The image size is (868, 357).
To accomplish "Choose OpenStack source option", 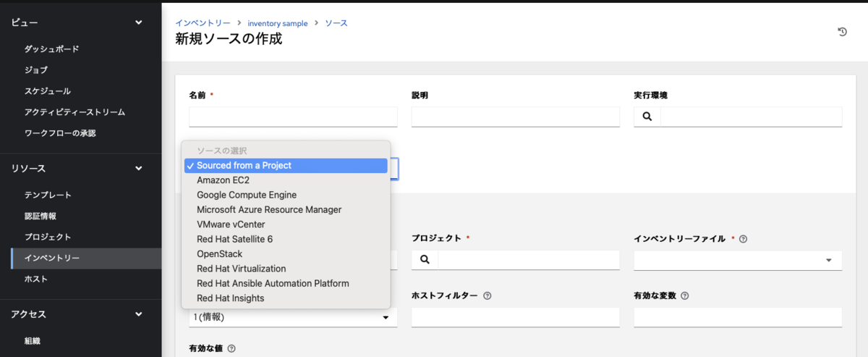I will click(286, 254).
